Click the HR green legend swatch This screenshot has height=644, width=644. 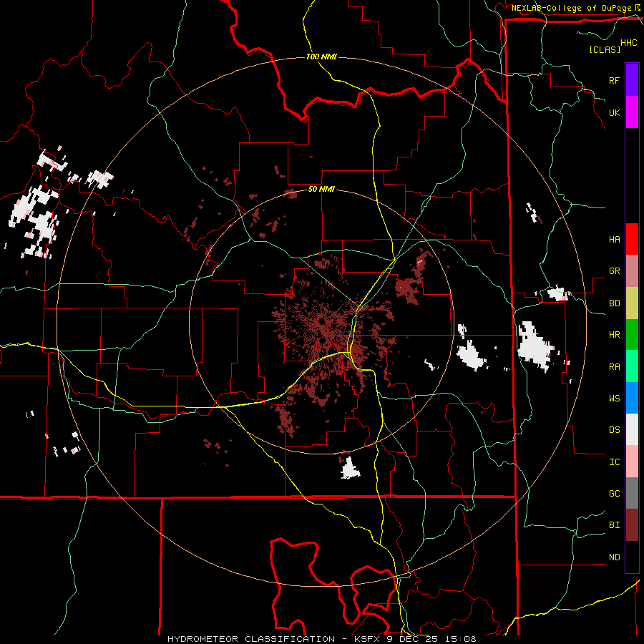(x=632, y=335)
